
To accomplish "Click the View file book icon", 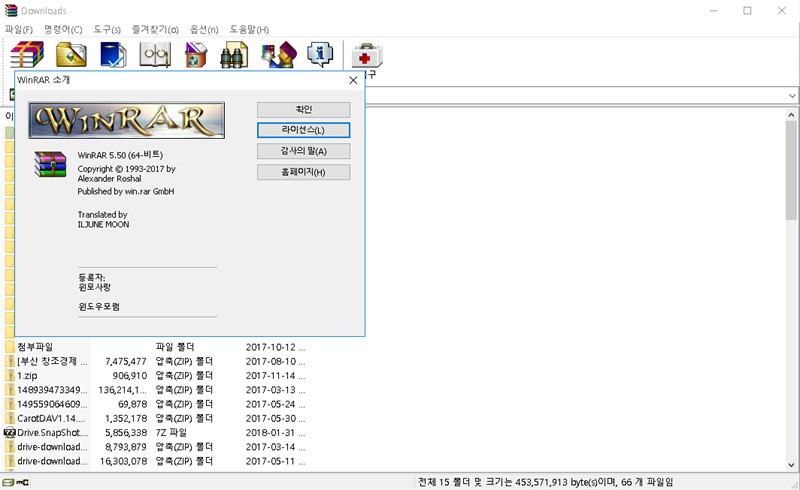I will coord(155,54).
